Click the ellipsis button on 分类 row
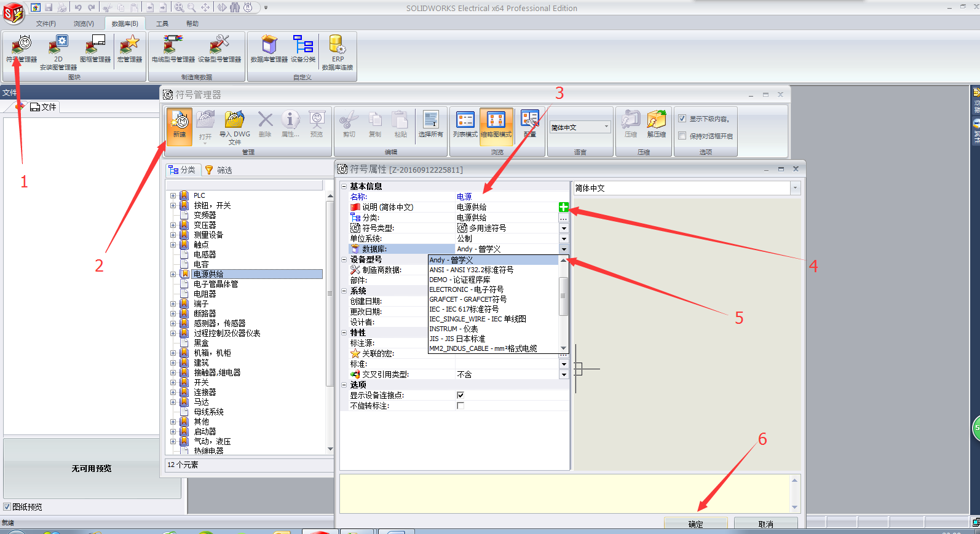The height and width of the screenshot is (534, 980). pyautogui.click(x=564, y=218)
